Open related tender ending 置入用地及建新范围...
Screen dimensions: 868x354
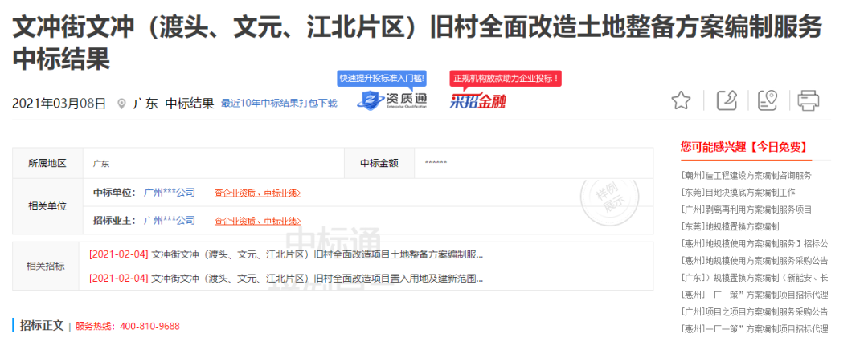point(286,279)
